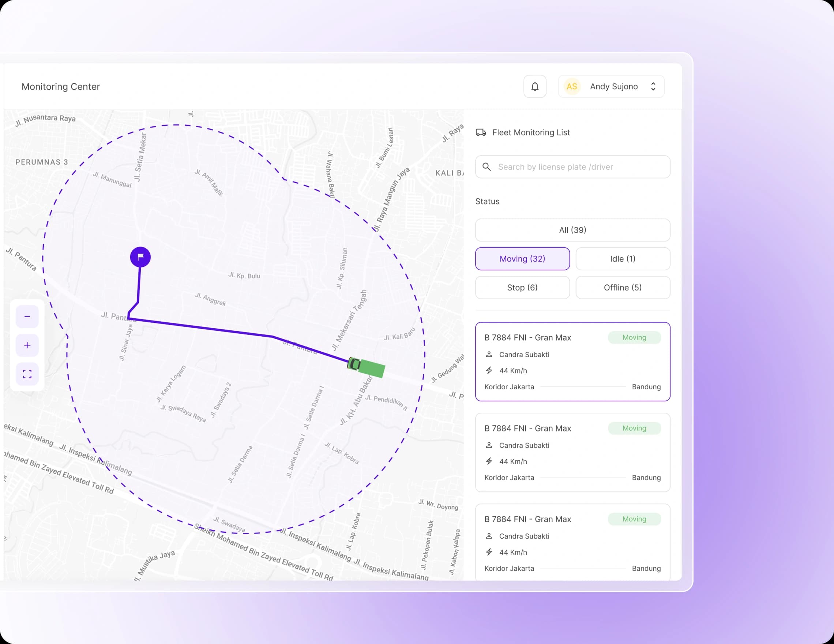
Task: Zoom in the map with plus button
Action: point(27,345)
